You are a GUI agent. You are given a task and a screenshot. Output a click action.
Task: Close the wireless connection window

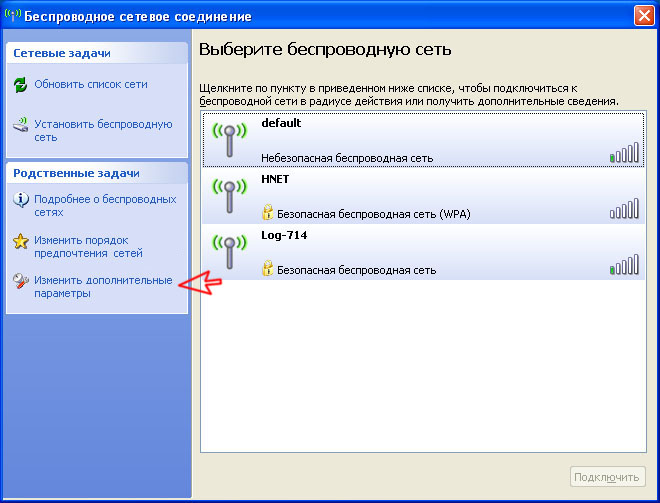tap(644, 16)
